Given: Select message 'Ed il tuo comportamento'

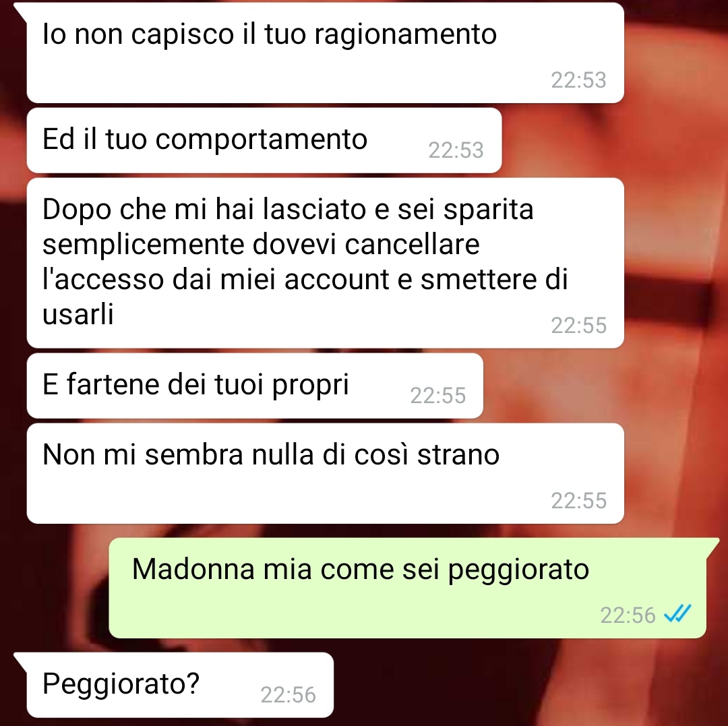Looking at the screenshot, I should [x=264, y=141].
